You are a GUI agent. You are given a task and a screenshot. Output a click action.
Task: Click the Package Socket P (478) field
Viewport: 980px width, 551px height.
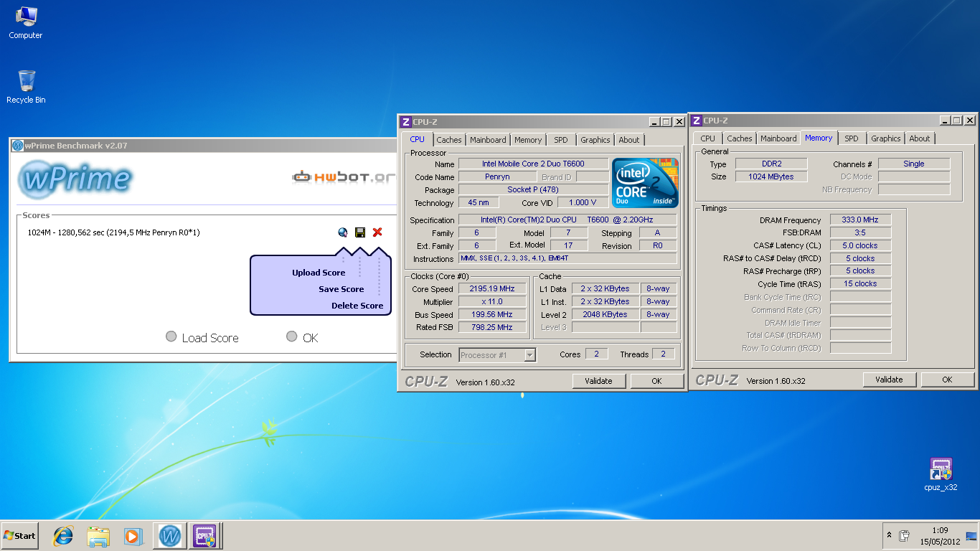[x=533, y=189]
